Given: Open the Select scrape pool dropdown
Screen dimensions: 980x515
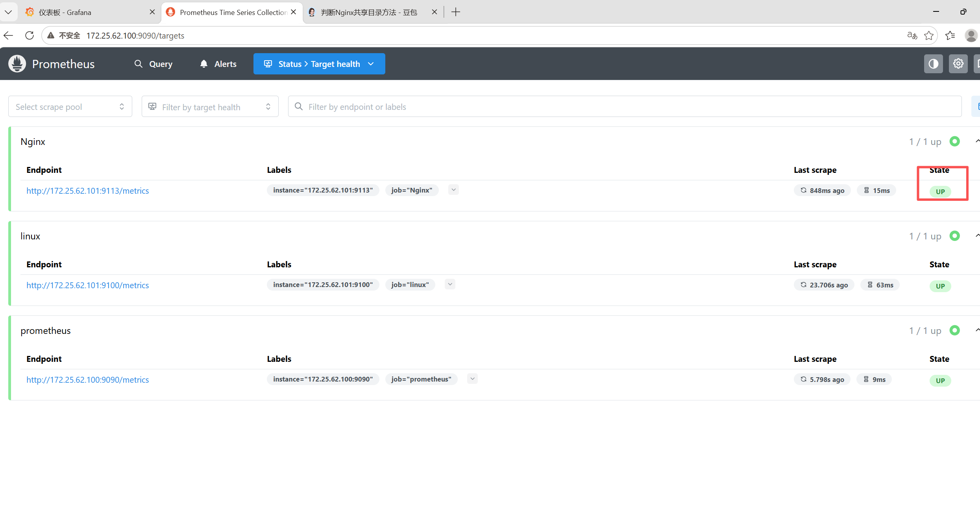Looking at the screenshot, I should (x=70, y=107).
